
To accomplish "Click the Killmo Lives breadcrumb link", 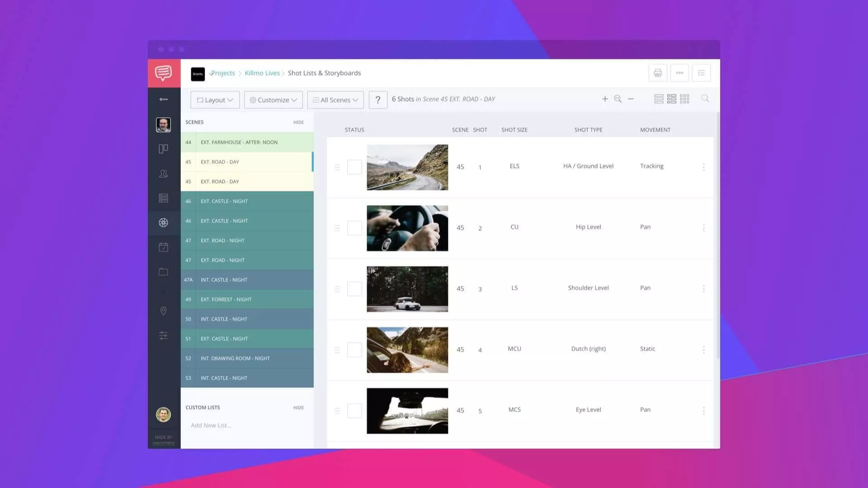I will [262, 73].
